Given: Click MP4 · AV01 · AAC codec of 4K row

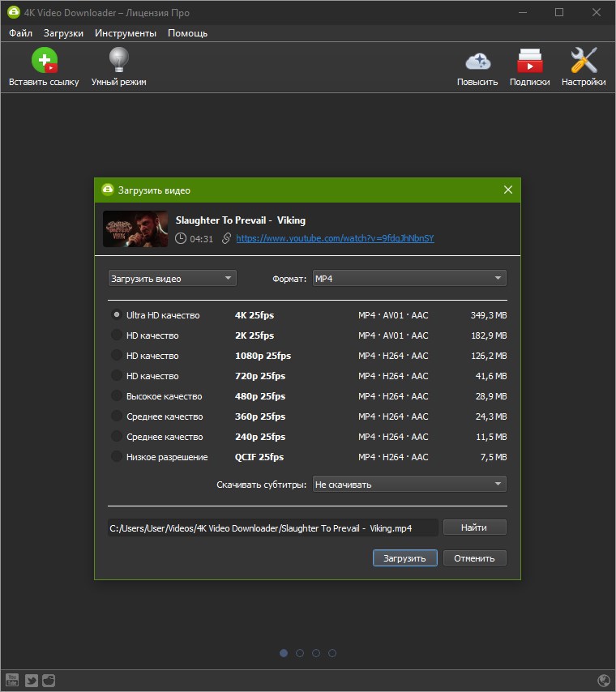Looking at the screenshot, I should [x=393, y=315].
